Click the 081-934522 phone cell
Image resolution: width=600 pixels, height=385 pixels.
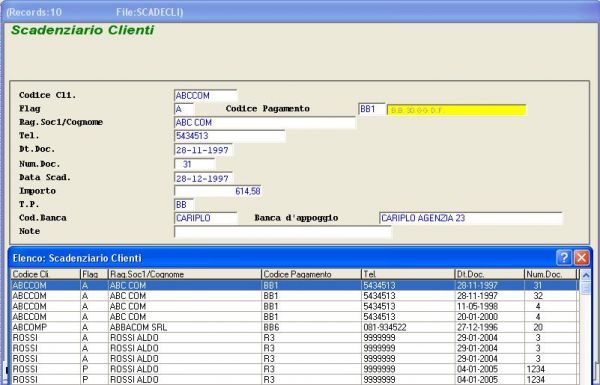(408, 327)
